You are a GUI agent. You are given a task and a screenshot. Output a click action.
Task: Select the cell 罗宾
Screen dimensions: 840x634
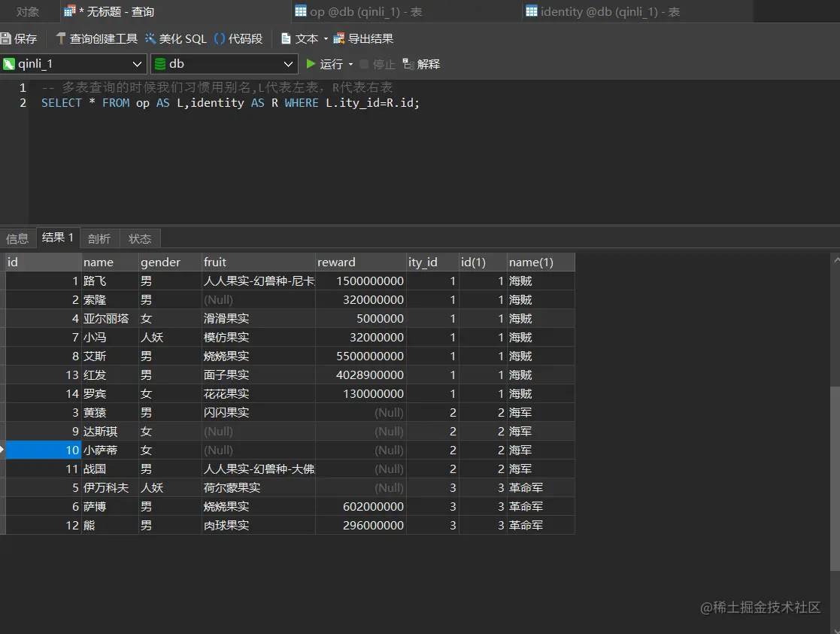pyautogui.click(x=110, y=393)
